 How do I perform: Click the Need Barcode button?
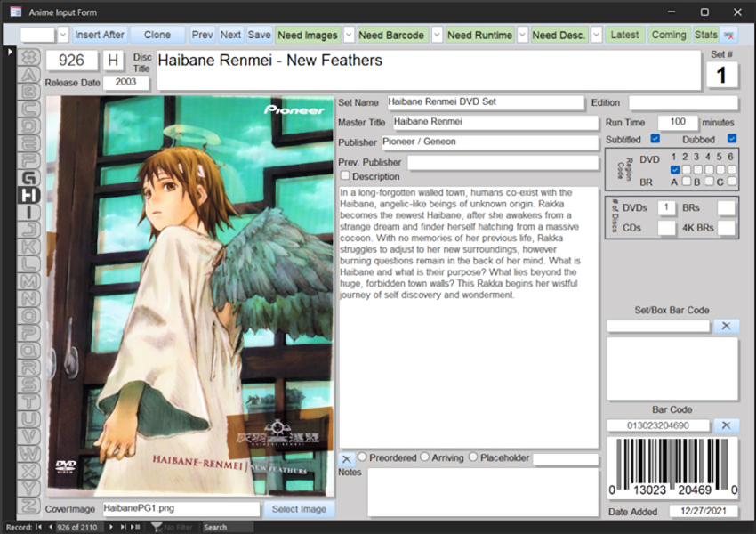click(391, 36)
